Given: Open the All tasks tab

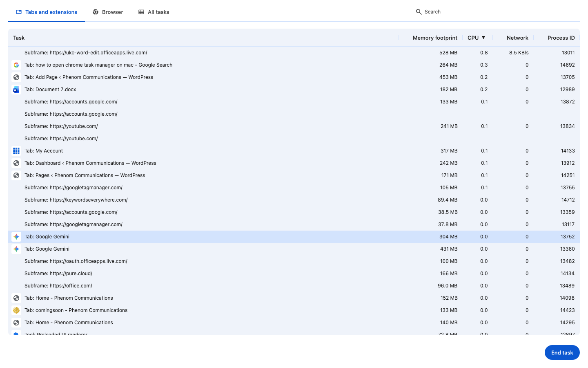Looking at the screenshot, I should click(154, 12).
